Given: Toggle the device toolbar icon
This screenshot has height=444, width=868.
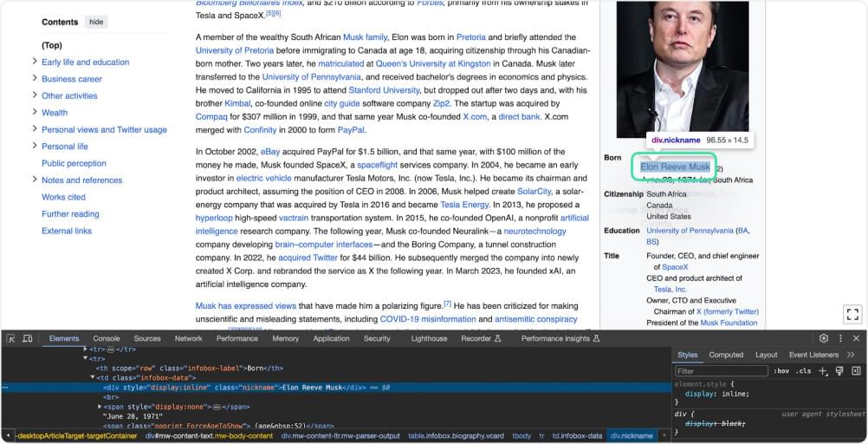Looking at the screenshot, I should click(27, 338).
